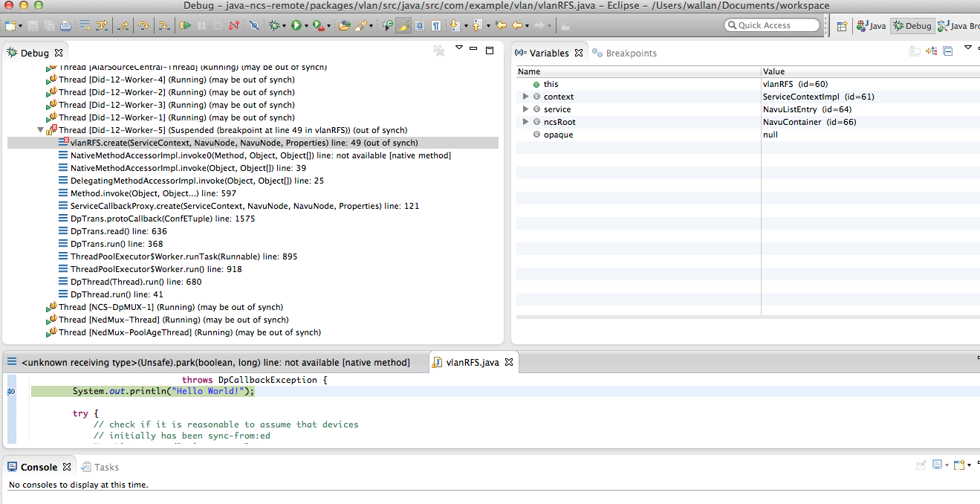980x504 pixels.
Task: Toggle Skip All Breakpoints
Action: pos(253,26)
